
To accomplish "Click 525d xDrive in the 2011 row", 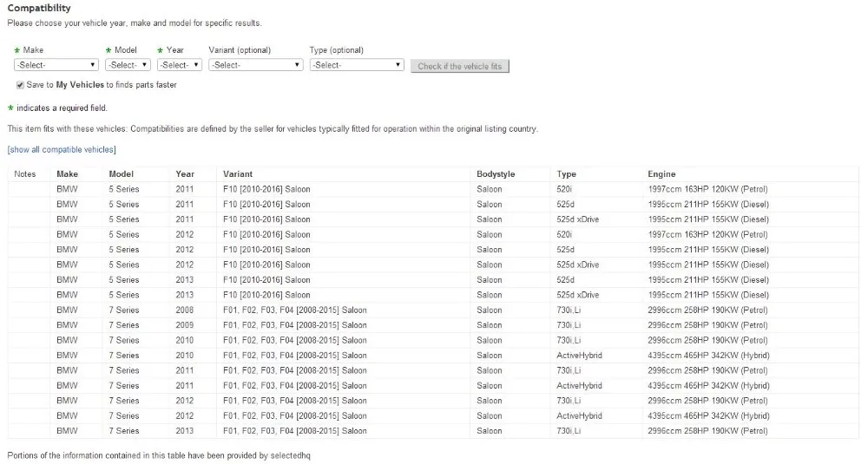I will click(577, 219).
